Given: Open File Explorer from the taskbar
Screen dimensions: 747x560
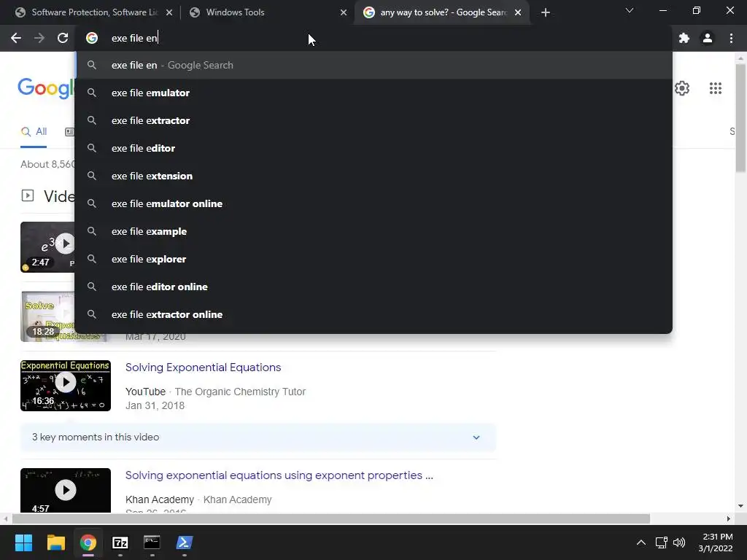Looking at the screenshot, I should click(55, 542).
